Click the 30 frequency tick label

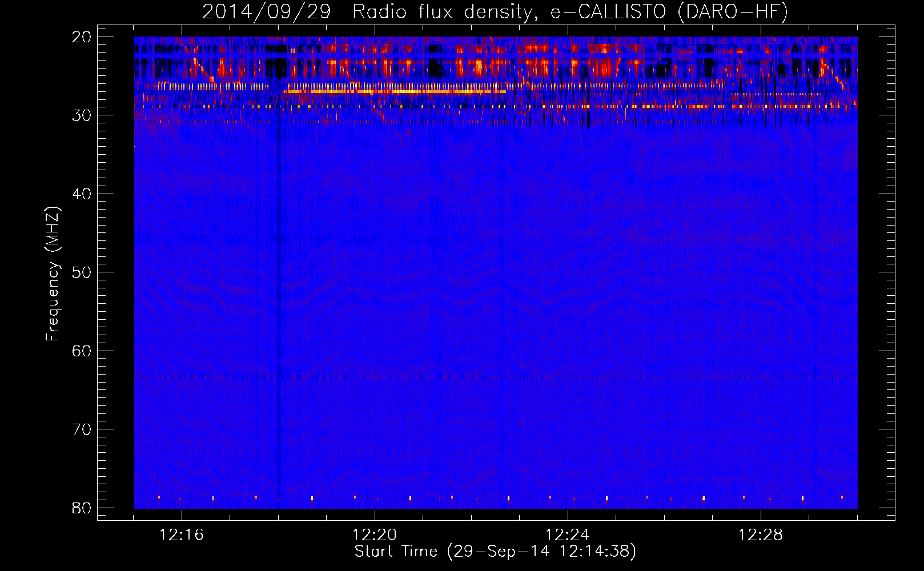(x=82, y=115)
